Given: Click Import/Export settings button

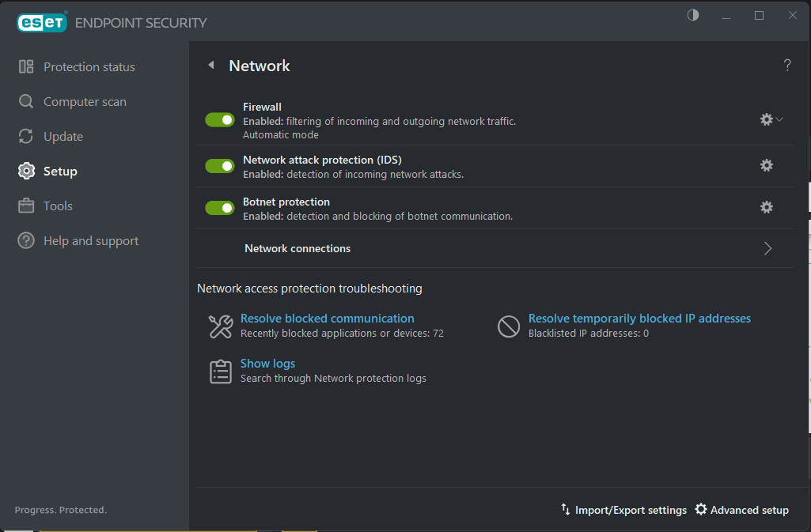Looking at the screenshot, I should pyautogui.click(x=623, y=510).
